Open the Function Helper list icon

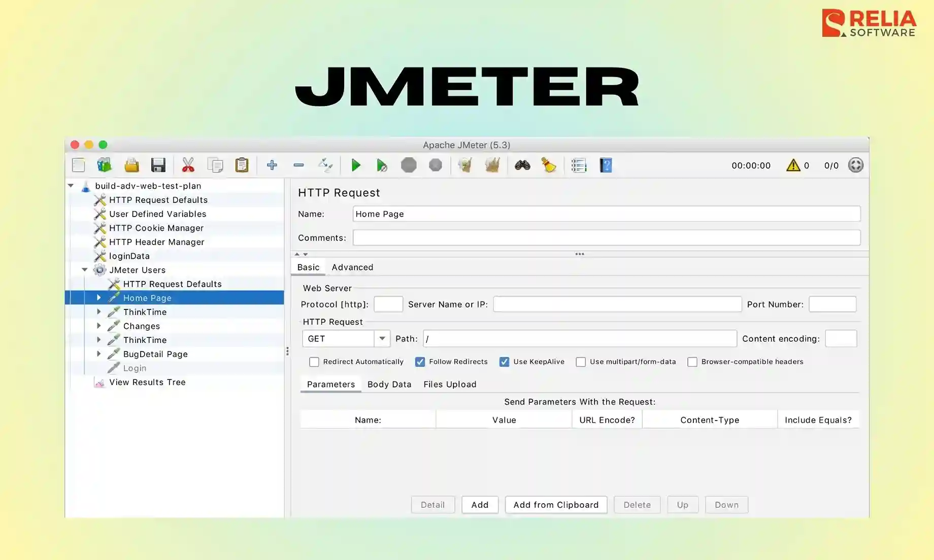tap(579, 165)
